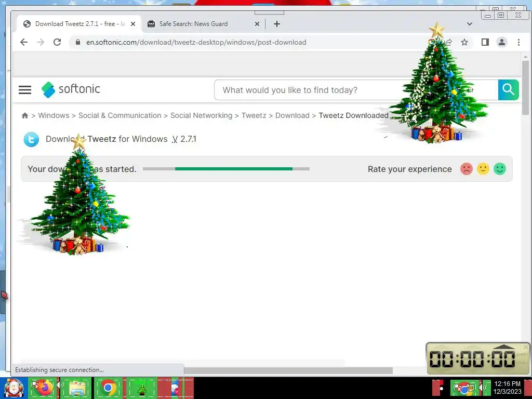This screenshot has width=532, height=399.
Task: Click the Santa Start button
Action: point(14,388)
